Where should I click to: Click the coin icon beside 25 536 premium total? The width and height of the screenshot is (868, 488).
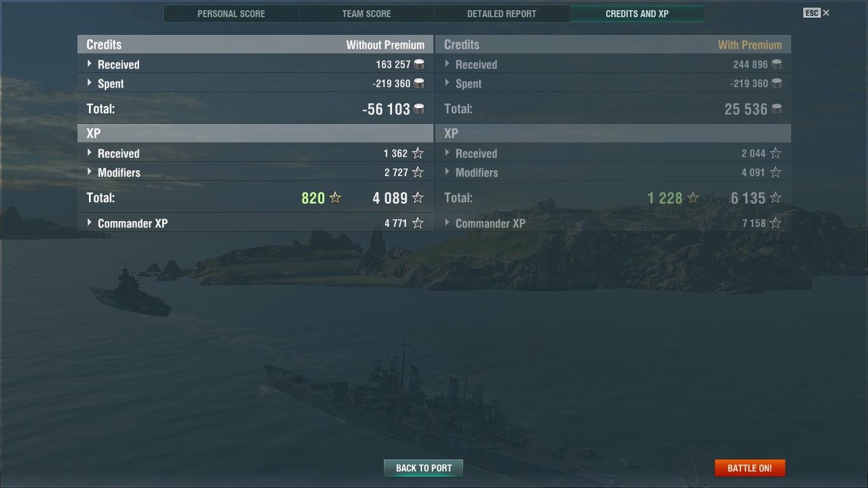pyautogui.click(x=776, y=109)
